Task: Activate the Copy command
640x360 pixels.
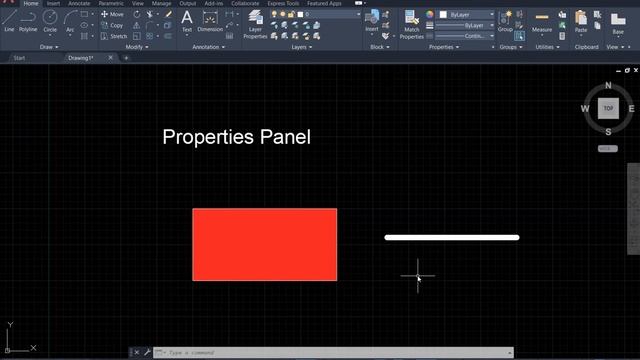Action: [112, 25]
